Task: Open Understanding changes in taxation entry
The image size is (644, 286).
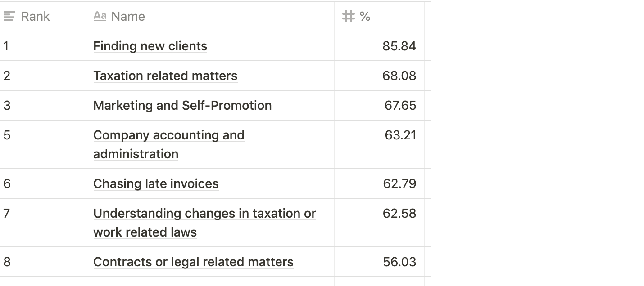Action: coord(204,223)
